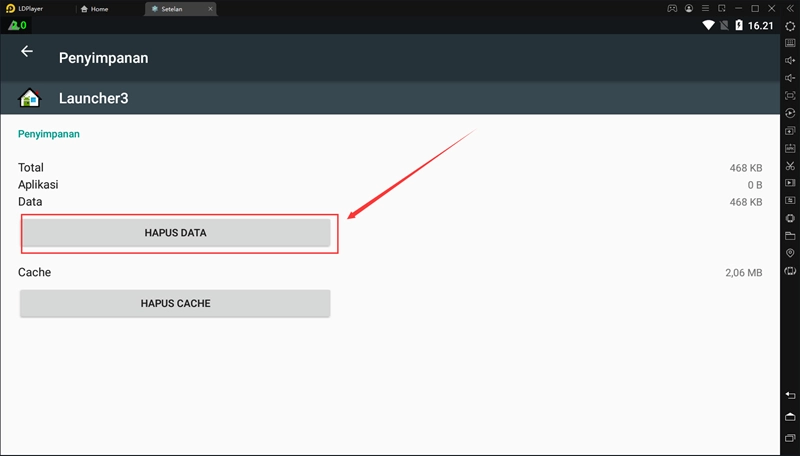Screen dimensions: 800x456
Task: Click the Android home icon in sidebar
Action: 790,417
